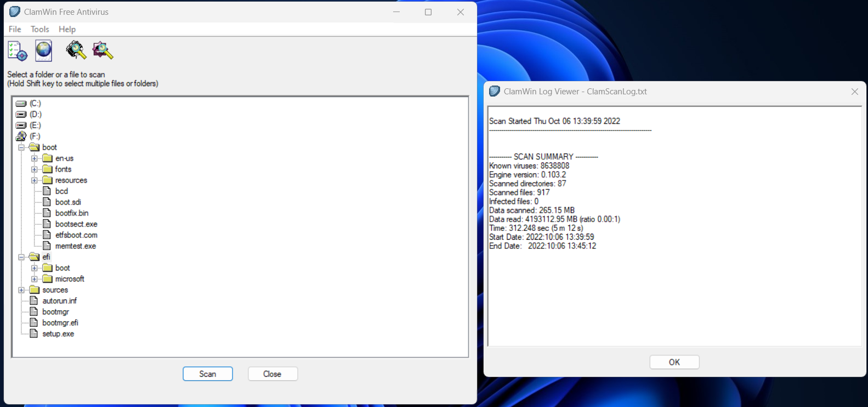Select the (E:) drive in the tree
Image resolution: width=868 pixels, height=407 pixels.
click(x=35, y=125)
